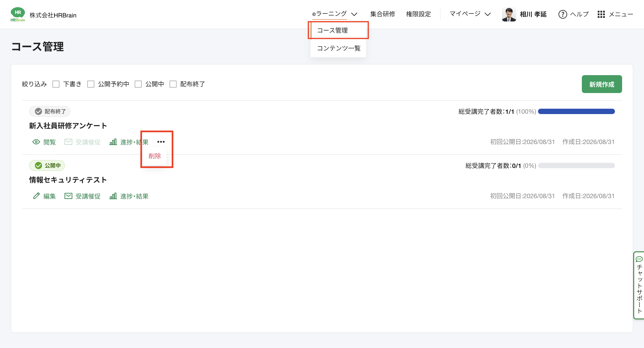Click 相川 孝延 profile avatar
Screen dimensions: 644x348
coord(509,15)
